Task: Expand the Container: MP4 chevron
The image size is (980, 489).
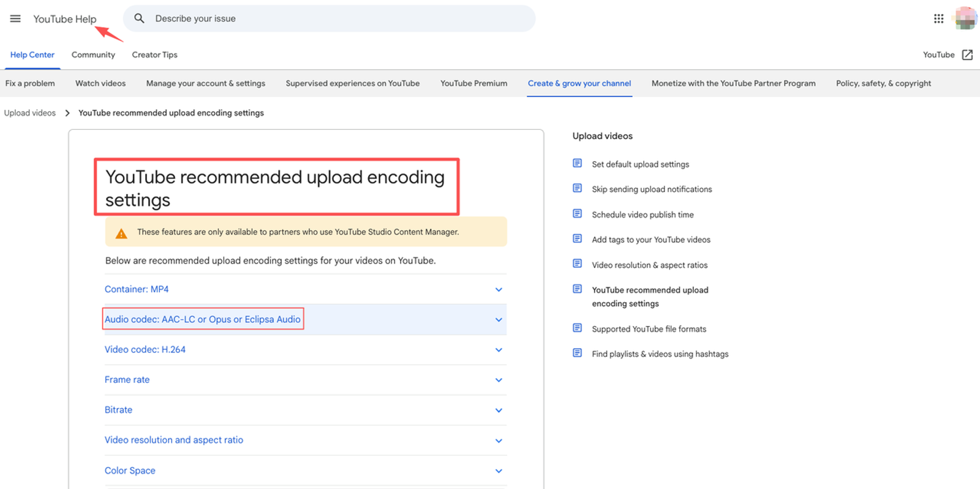Action: pos(499,290)
